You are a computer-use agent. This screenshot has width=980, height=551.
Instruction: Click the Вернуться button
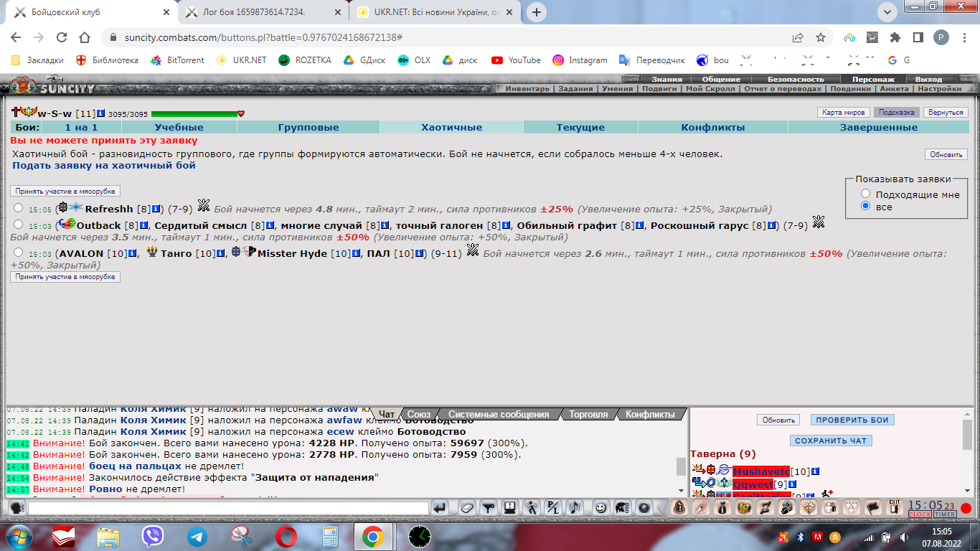[x=945, y=113]
